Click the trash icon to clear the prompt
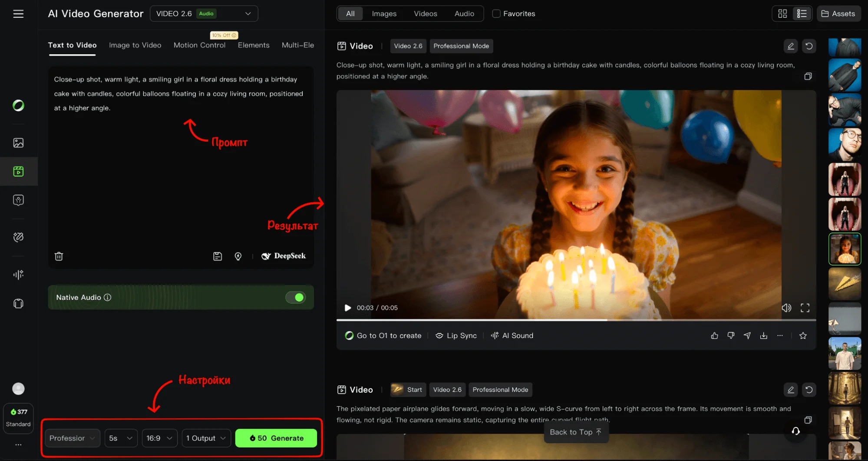Viewport: 868px width, 461px height. coord(59,256)
